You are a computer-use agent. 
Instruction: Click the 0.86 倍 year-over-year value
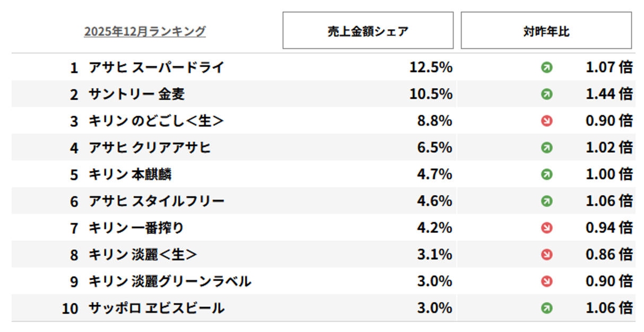point(609,255)
